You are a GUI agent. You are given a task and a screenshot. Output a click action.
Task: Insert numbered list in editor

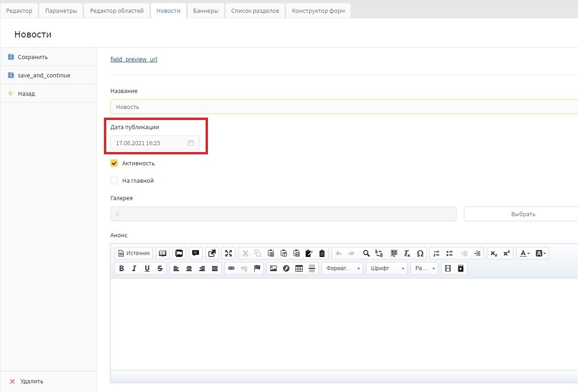point(436,253)
